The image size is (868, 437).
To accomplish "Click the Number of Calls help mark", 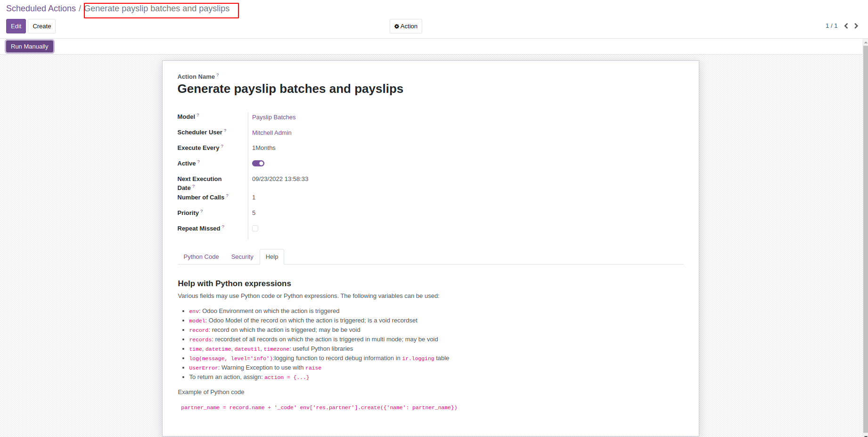I will click(227, 196).
